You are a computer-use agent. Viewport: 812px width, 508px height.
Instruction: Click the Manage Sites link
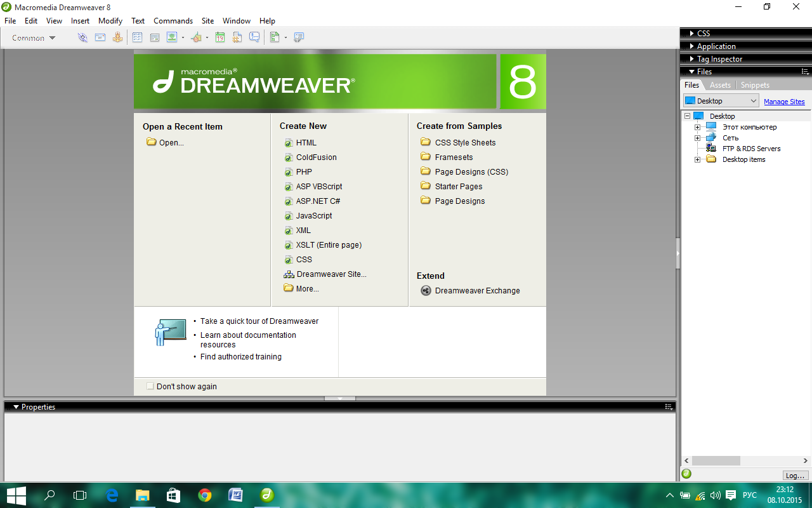click(x=784, y=102)
